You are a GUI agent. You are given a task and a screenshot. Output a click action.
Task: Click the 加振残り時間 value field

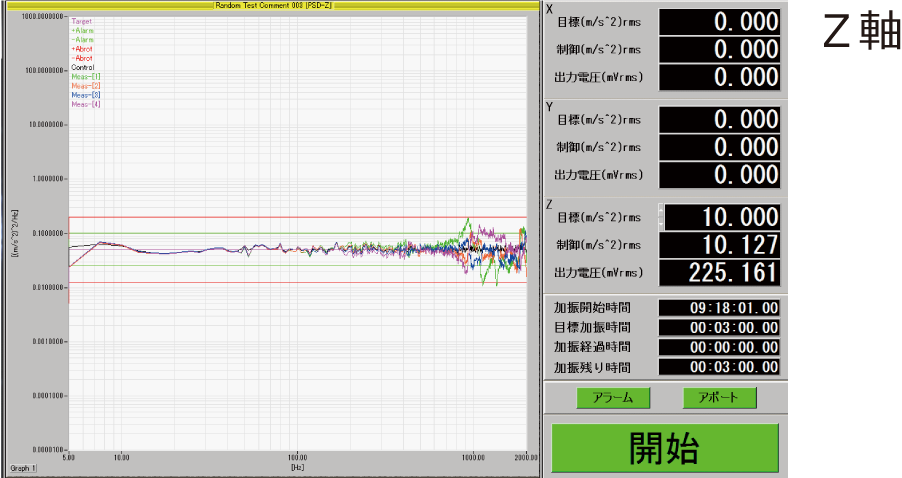pos(720,367)
